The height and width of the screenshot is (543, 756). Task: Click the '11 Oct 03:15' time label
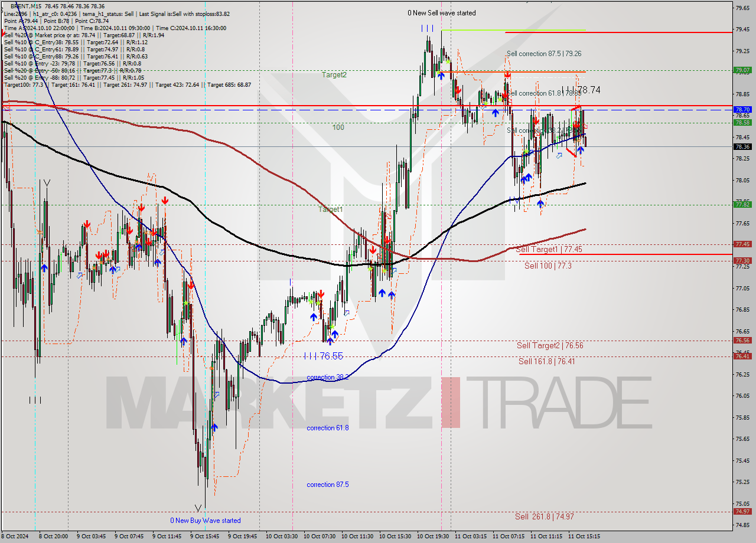[471, 537]
